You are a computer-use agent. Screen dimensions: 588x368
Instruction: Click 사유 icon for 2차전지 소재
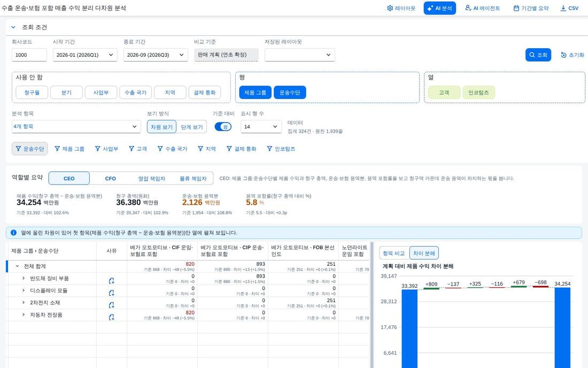point(111,305)
